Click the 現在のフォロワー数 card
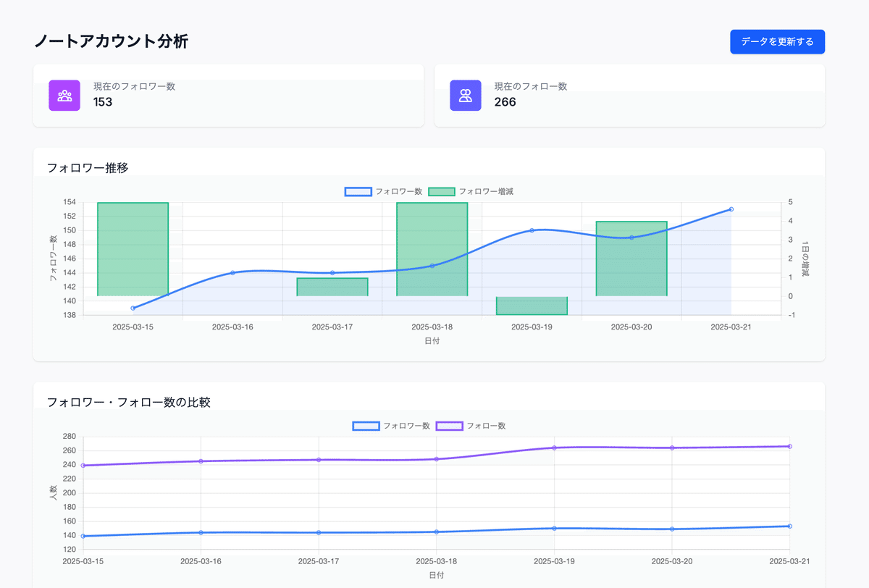This screenshot has width=869, height=588. (229, 95)
